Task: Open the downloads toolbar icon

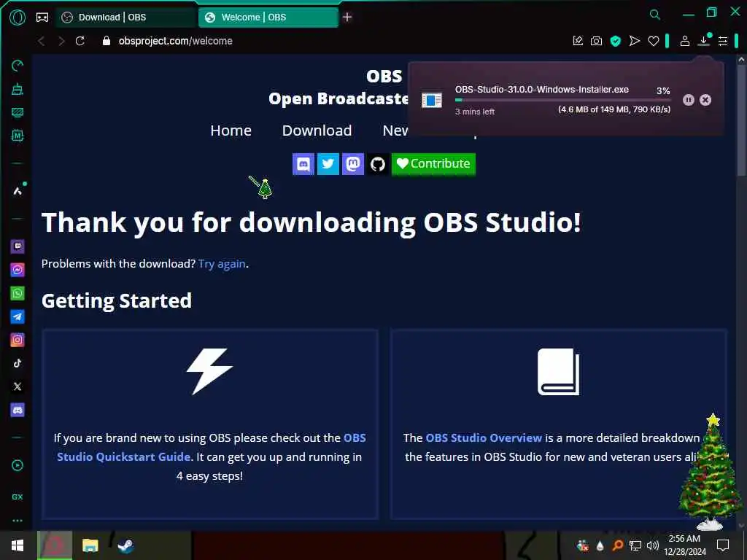Action: click(704, 41)
